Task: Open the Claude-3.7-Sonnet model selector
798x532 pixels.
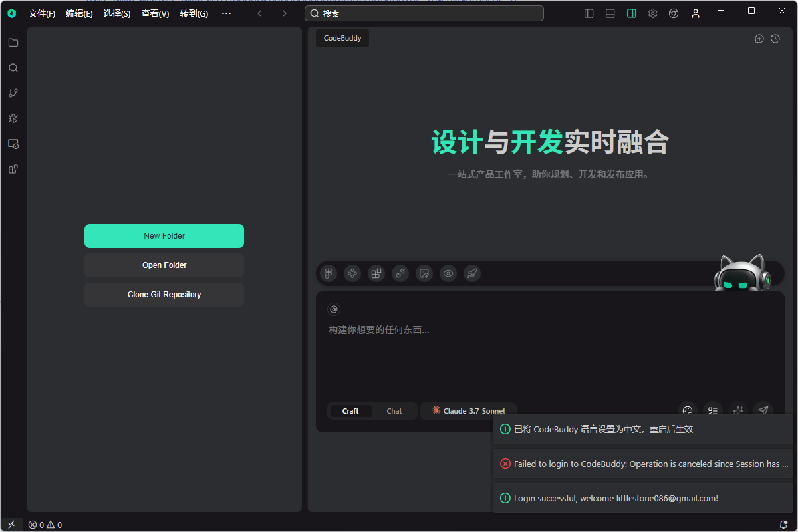Action: tap(468, 410)
